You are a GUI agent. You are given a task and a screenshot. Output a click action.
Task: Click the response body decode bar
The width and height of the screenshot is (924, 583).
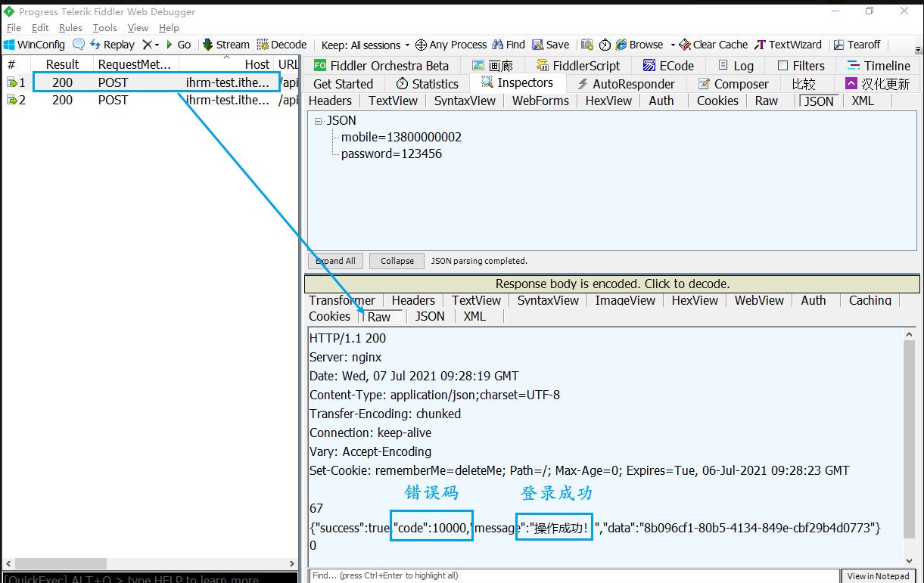[x=612, y=284]
